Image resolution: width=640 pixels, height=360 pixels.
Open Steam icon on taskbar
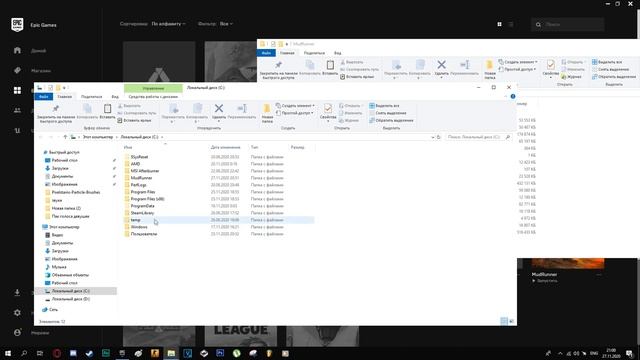point(89,353)
